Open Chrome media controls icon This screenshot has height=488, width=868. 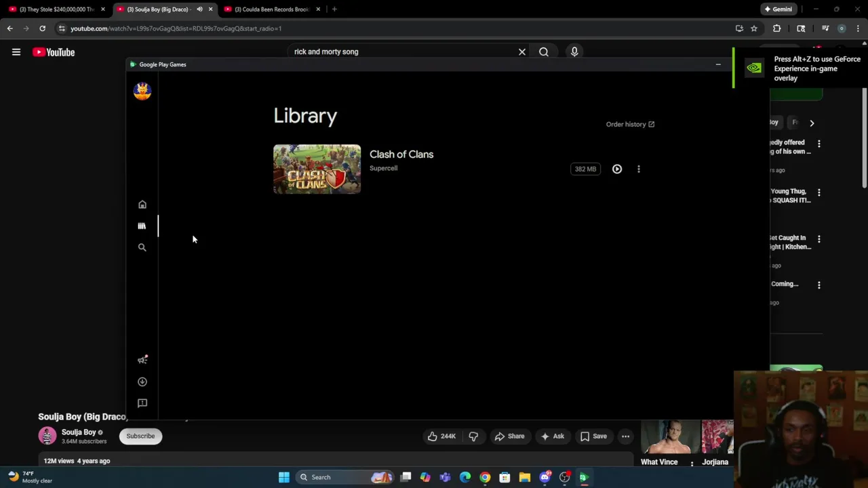click(825, 28)
